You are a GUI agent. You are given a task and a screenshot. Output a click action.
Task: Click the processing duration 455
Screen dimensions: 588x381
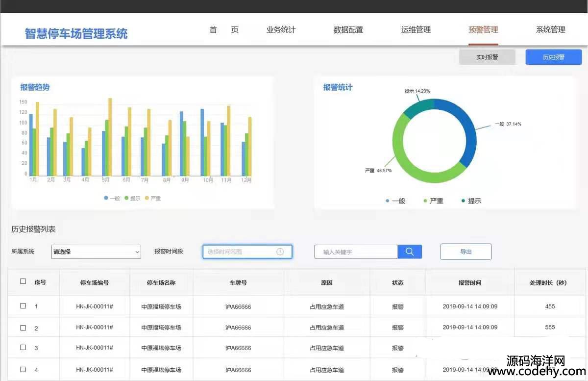pyautogui.click(x=550, y=306)
